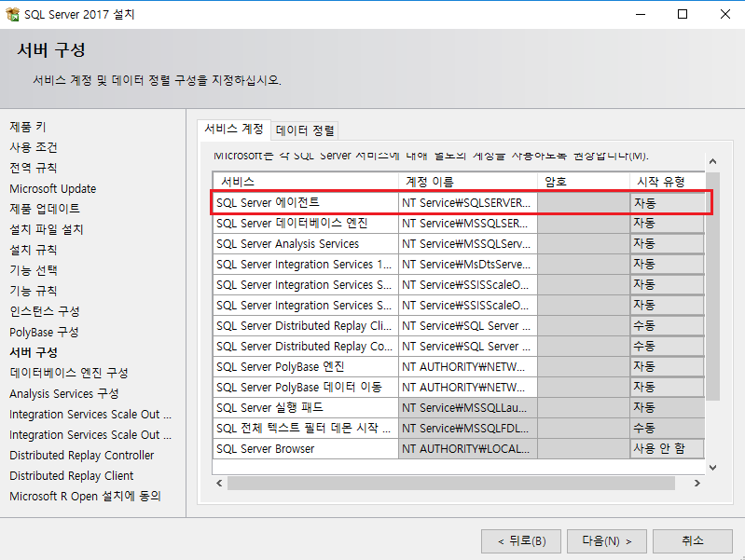This screenshot has width=745, height=560.
Task: Select the SQL Server PolyBase 데이터 이동 row
Action: [306, 387]
